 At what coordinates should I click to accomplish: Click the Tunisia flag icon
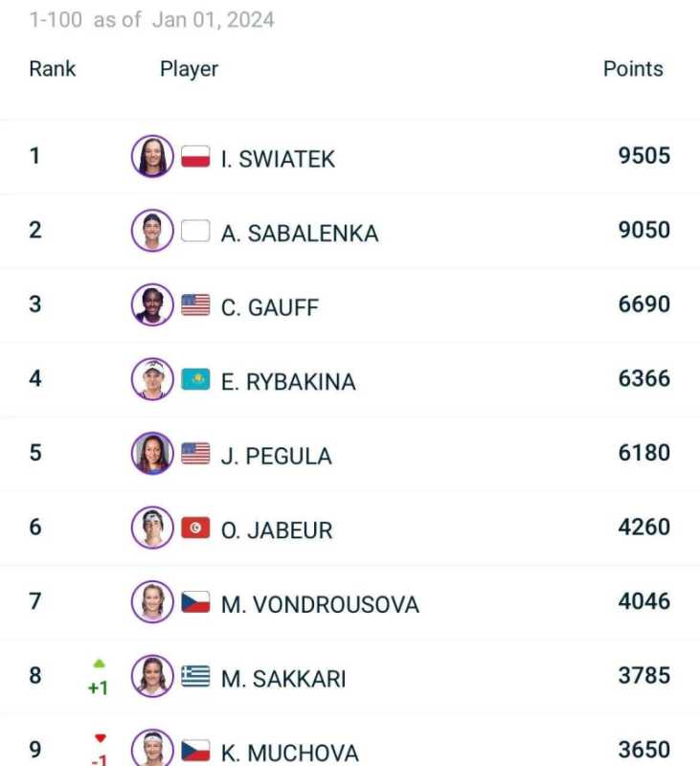(195, 528)
